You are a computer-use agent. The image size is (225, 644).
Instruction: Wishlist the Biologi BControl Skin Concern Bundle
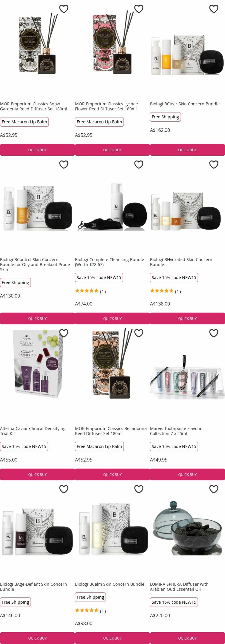(64, 164)
